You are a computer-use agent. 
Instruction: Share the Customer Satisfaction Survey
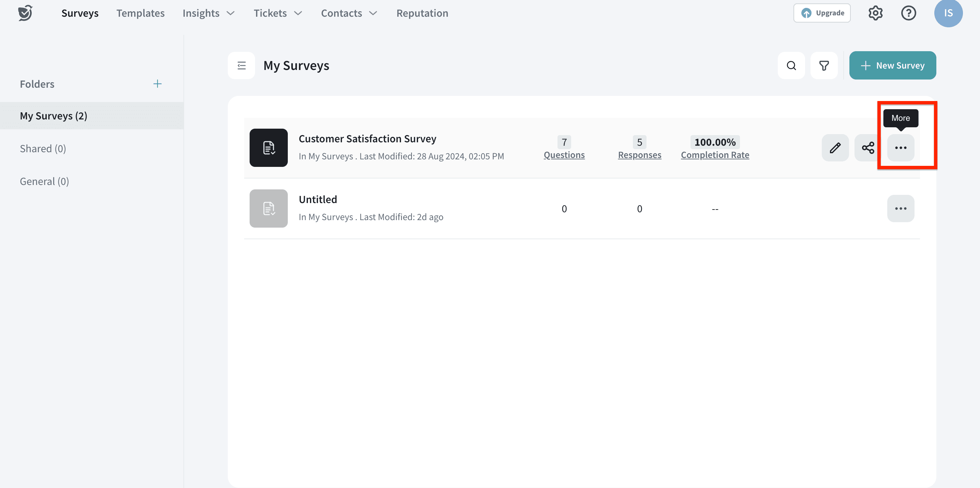pos(868,148)
